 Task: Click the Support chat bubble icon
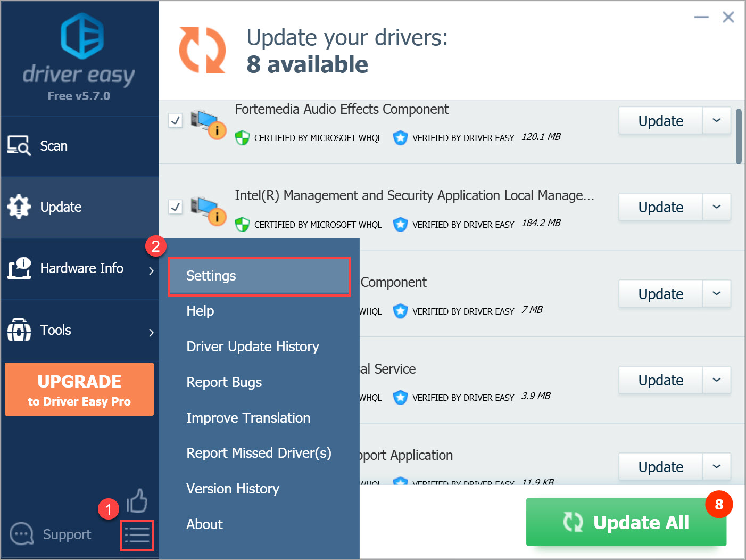click(x=22, y=534)
